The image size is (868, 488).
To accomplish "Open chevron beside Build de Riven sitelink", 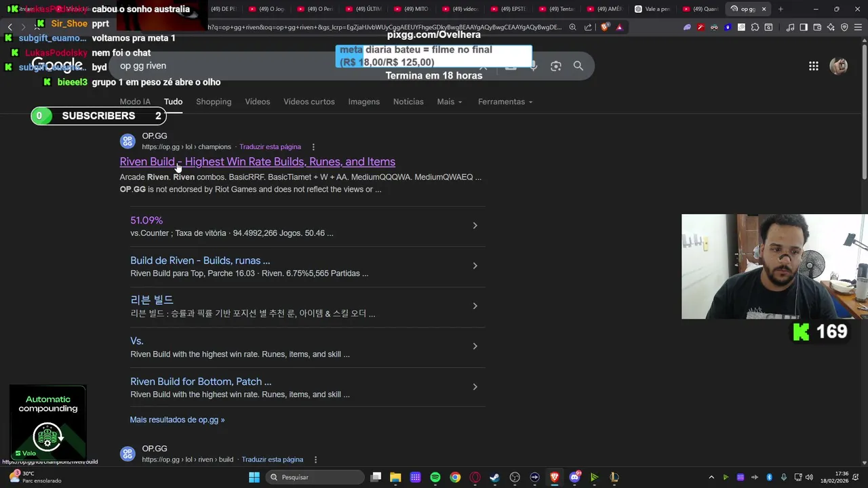I will tap(475, 266).
